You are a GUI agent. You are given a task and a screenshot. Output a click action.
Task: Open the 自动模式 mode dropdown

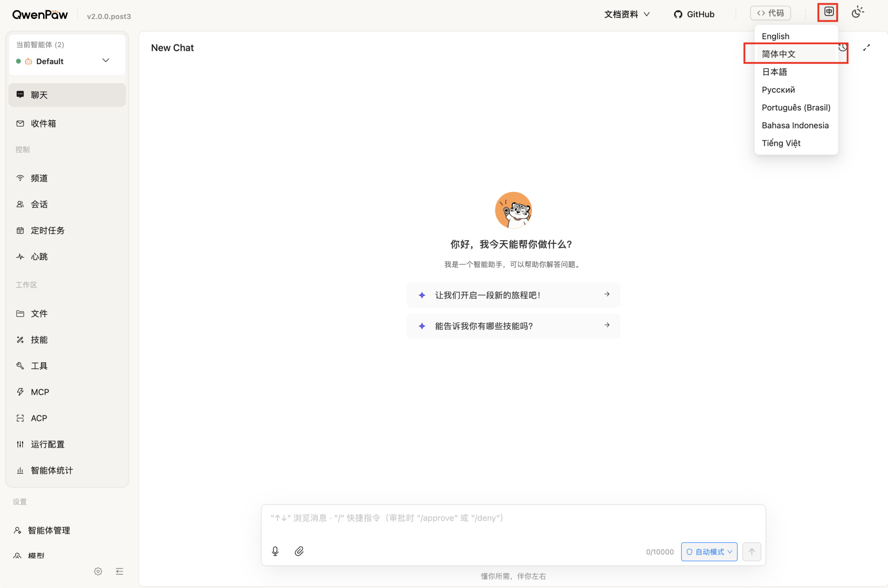[x=709, y=552]
